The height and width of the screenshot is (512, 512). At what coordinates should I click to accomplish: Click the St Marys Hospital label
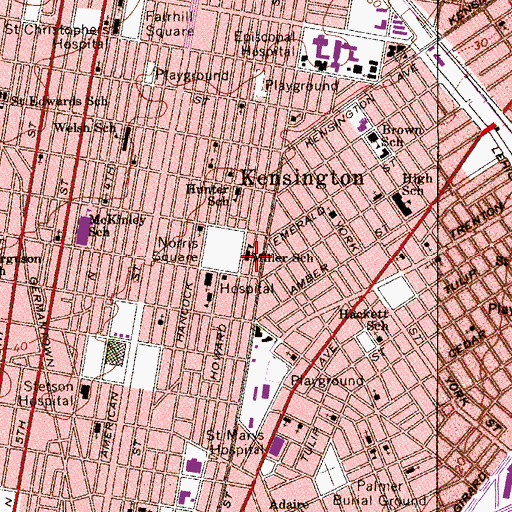click(x=236, y=442)
